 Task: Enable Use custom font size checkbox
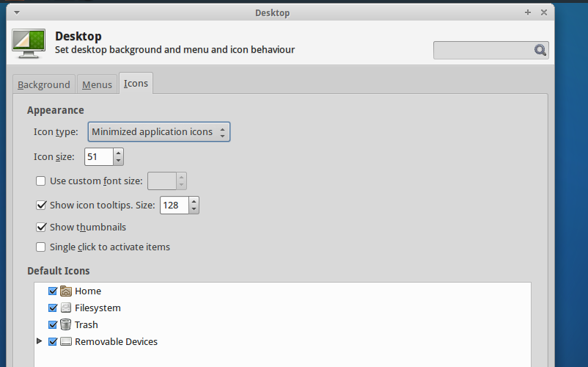pyautogui.click(x=41, y=181)
